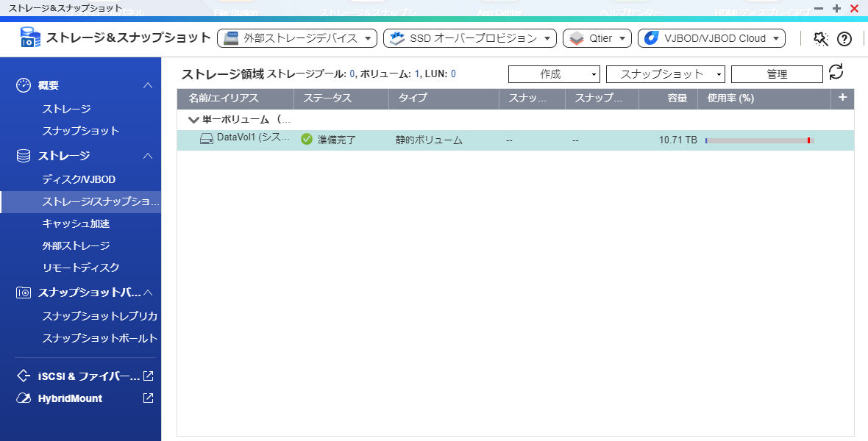The image size is (868, 441).
Task: Click the スナップショットバ... camera icon
Action: click(x=24, y=293)
